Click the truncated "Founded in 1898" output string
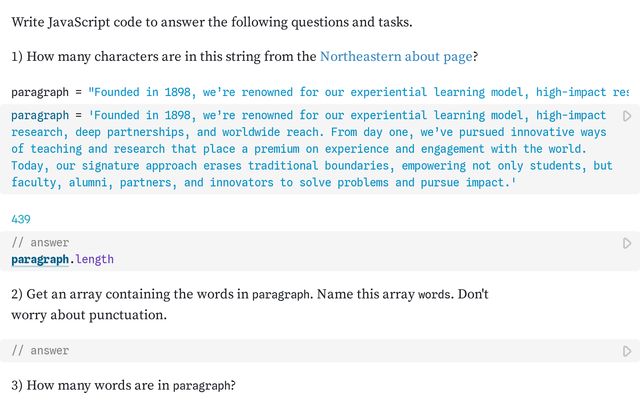 point(358,92)
